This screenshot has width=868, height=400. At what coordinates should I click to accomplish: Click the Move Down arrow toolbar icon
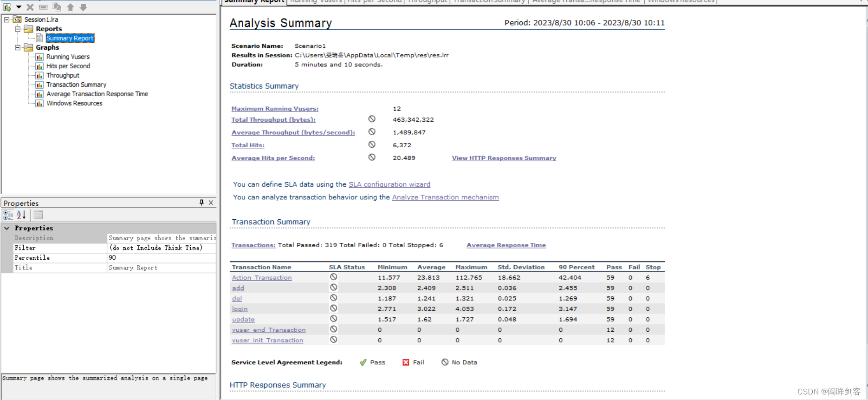84,7
